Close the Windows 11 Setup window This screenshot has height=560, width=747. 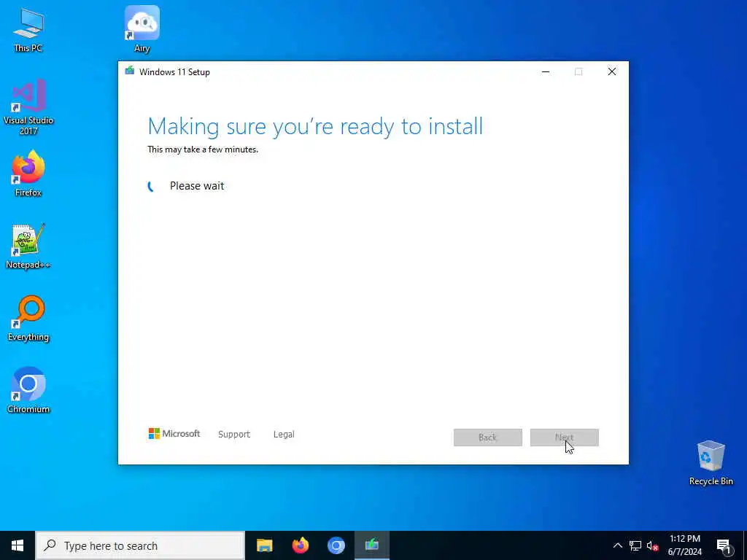612,72
